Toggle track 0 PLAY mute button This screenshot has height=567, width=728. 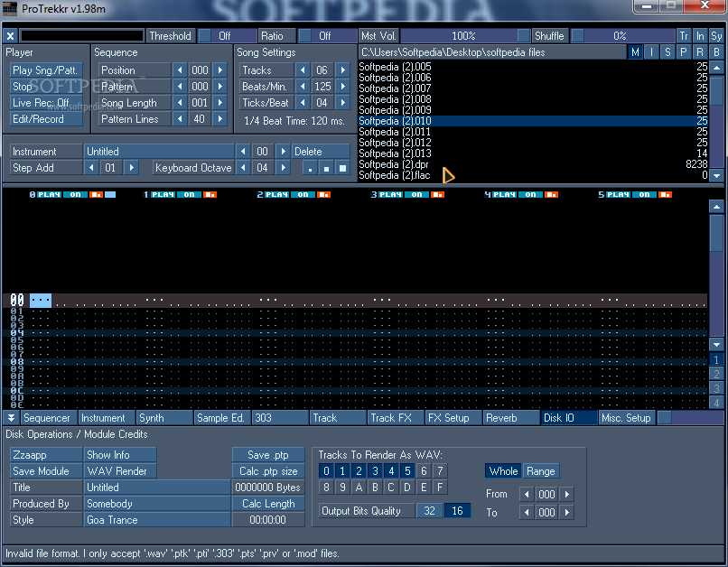tap(49, 194)
